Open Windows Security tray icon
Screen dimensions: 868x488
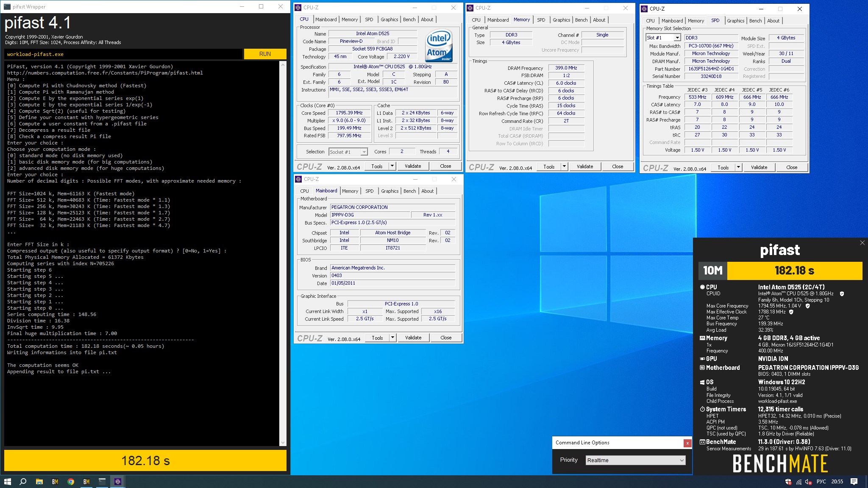click(x=788, y=482)
